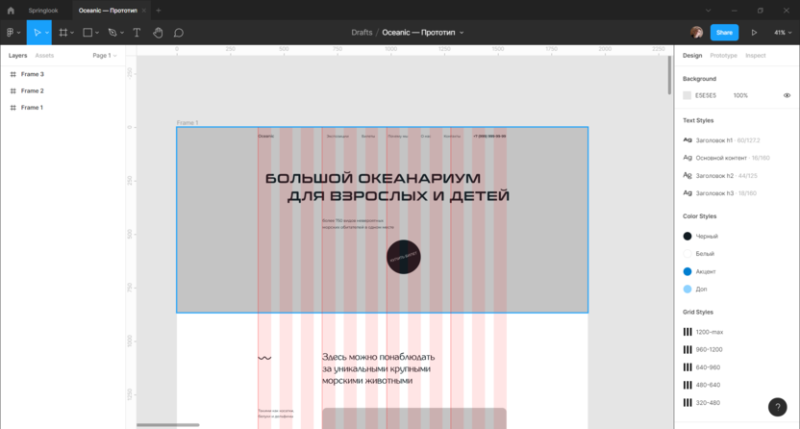Open the file name dropdown arrow

(462, 33)
